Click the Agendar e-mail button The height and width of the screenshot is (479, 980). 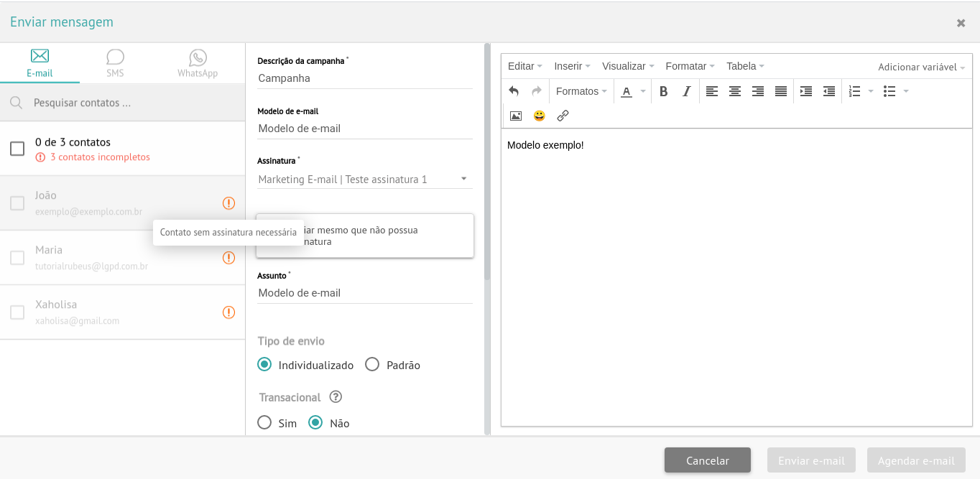tap(916, 460)
